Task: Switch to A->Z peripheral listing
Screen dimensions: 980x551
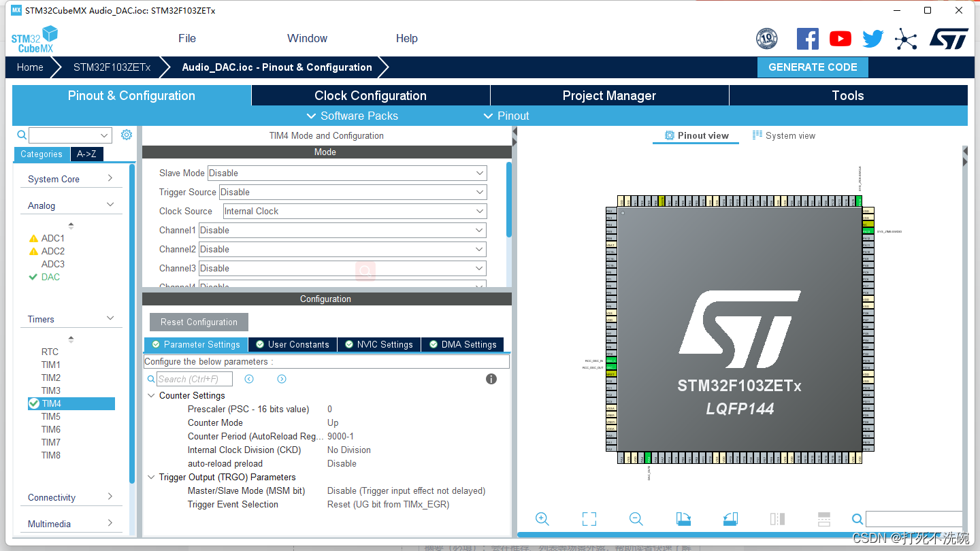Action: (86, 154)
